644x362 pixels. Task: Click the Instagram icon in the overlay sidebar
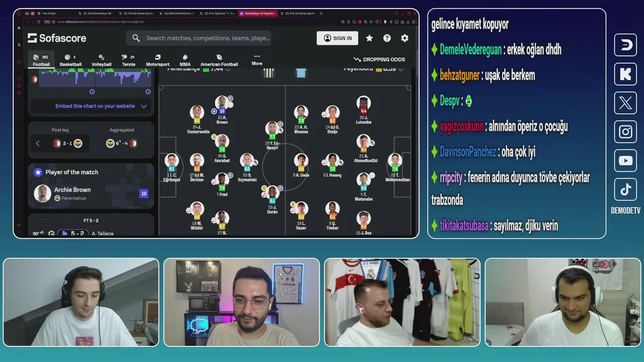pos(625,132)
